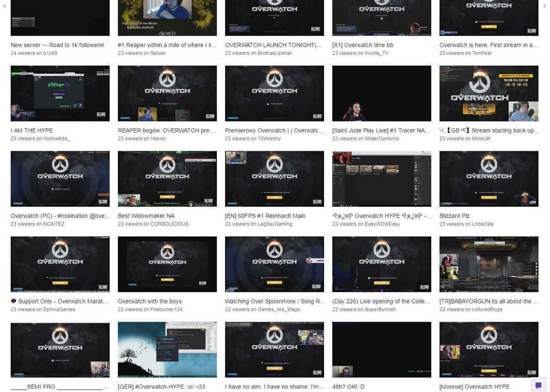Visit channel BrothasUpshall
Screen dimensions: 550x392
[x=275, y=53]
